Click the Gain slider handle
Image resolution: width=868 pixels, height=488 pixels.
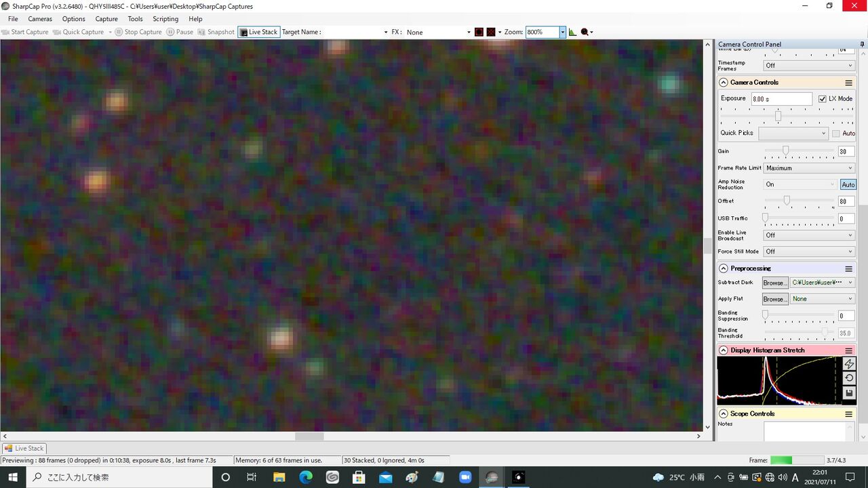[x=785, y=150]
